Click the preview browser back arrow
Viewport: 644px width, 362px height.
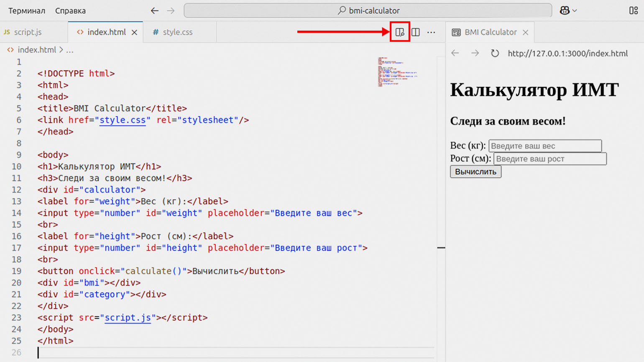click(455, 53)
